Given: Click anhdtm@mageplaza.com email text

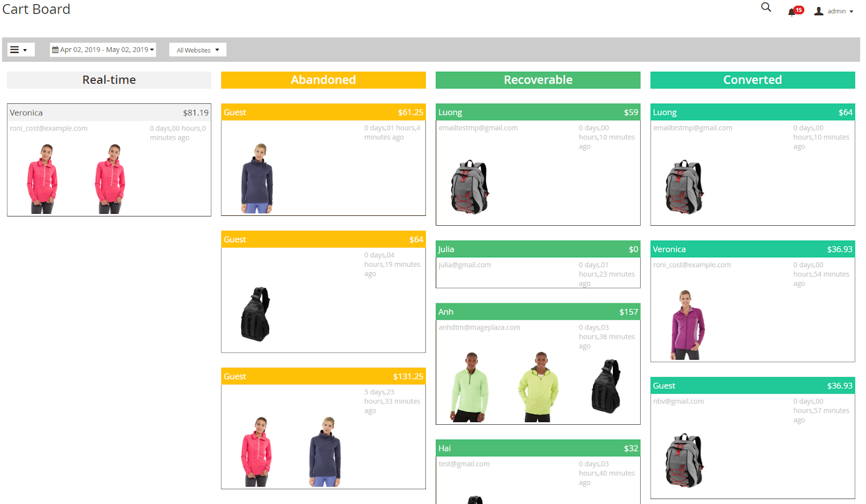Looking at the screenshot, I should pos(479,327).
